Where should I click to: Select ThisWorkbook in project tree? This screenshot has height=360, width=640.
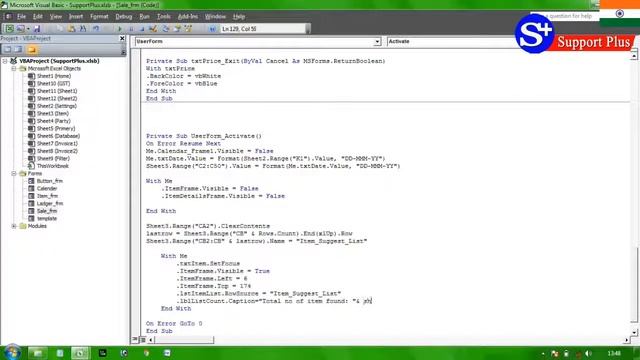53,166
